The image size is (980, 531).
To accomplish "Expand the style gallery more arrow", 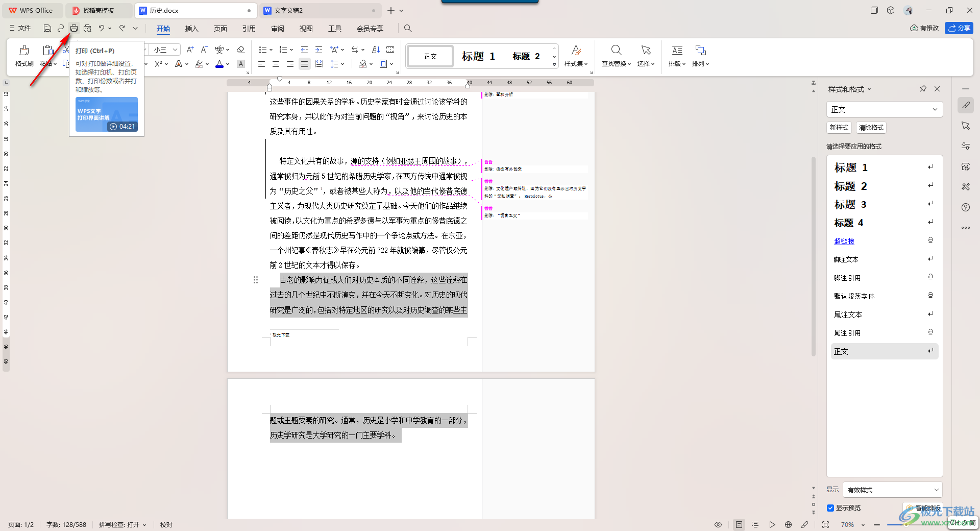I will click(x=554, y=64).
